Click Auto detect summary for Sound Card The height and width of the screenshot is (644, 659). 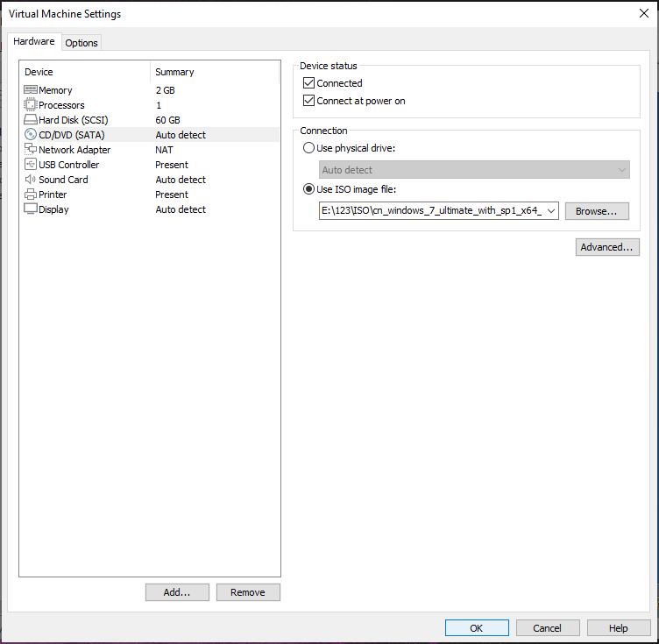coord(181,180)
